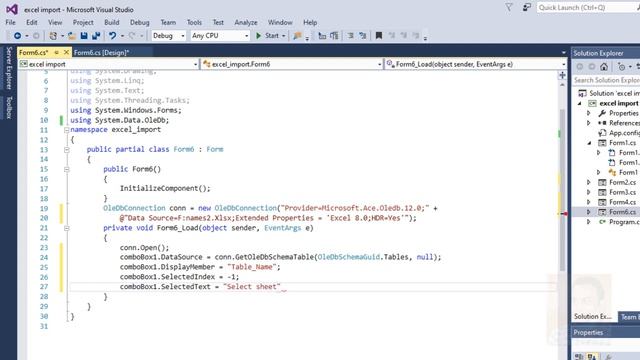
Task: Collapse the Form6_Load method code block
Action: [x=66, y=228]
